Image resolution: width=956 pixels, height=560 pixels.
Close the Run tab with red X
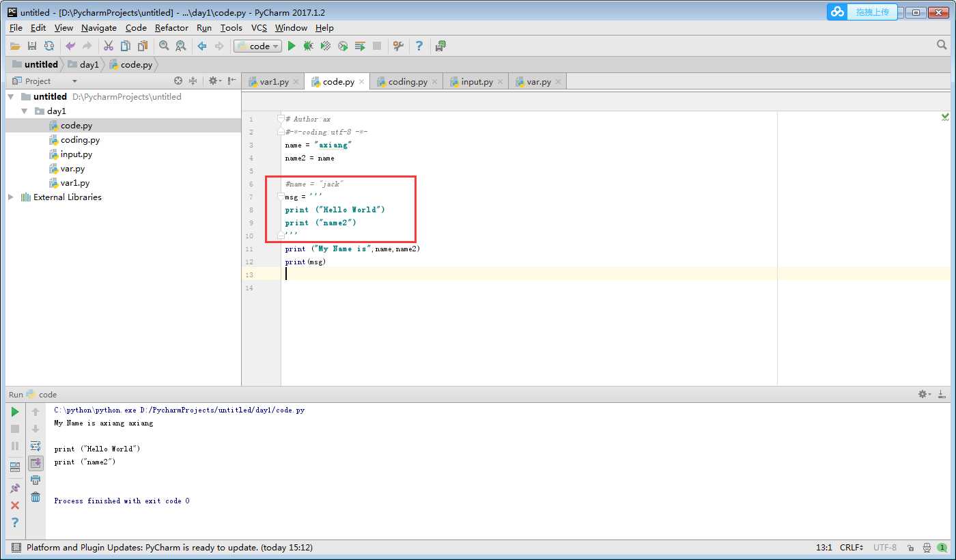tap(15, 505)
